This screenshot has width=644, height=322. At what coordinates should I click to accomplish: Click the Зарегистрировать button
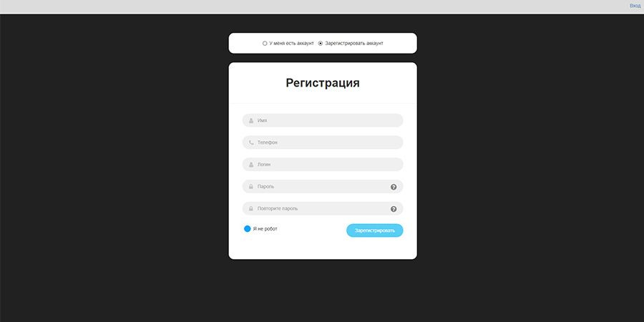click(x=374, y=230)
